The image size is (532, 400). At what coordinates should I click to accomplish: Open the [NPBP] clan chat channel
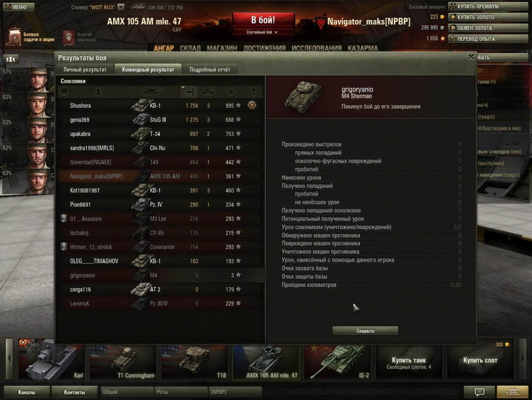pos(235,392)
